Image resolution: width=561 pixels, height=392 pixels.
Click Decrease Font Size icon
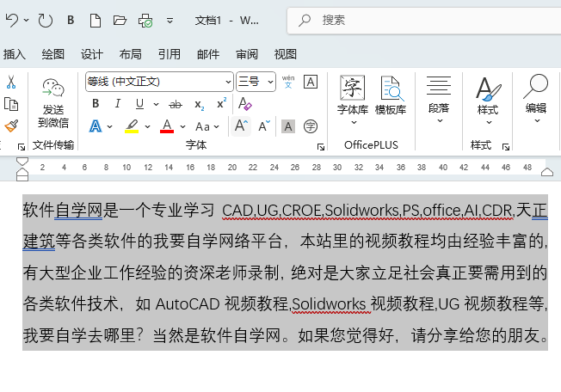click(264, 126)
